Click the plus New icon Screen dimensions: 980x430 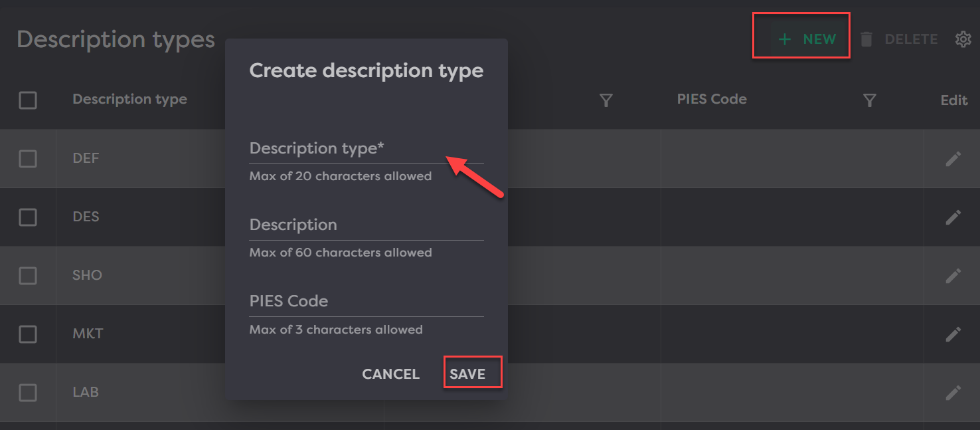click(x=785, y=39)
